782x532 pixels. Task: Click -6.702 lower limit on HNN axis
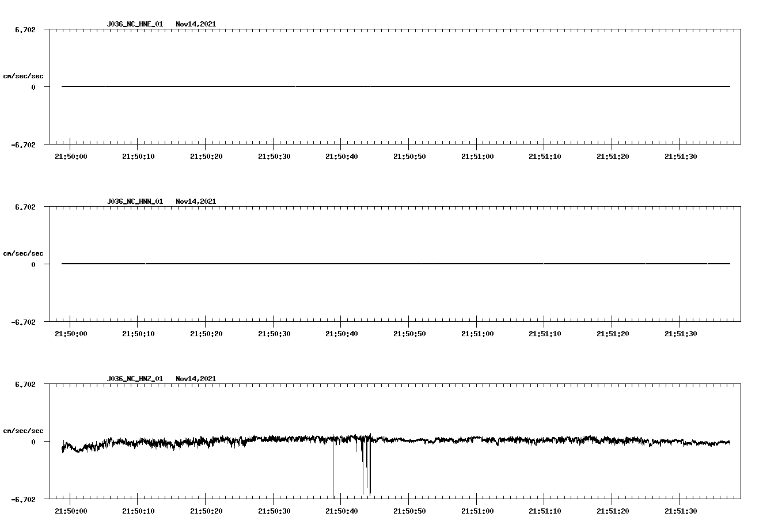click(x=23, y=322)
